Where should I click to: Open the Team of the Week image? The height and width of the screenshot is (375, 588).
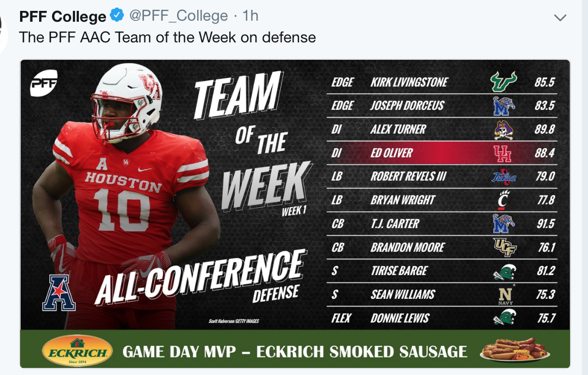coord(295,214)
